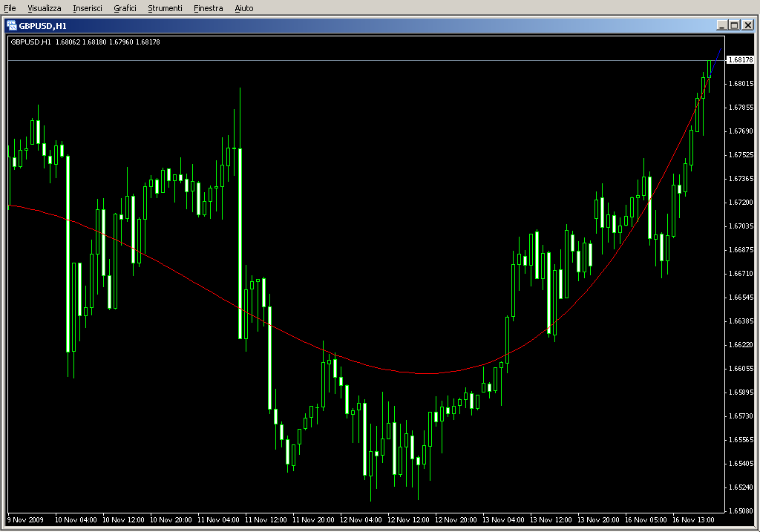Click the 12 Nov 12:00 time label
The height and width of the screenshot is (532, 760).
(408, 520)
